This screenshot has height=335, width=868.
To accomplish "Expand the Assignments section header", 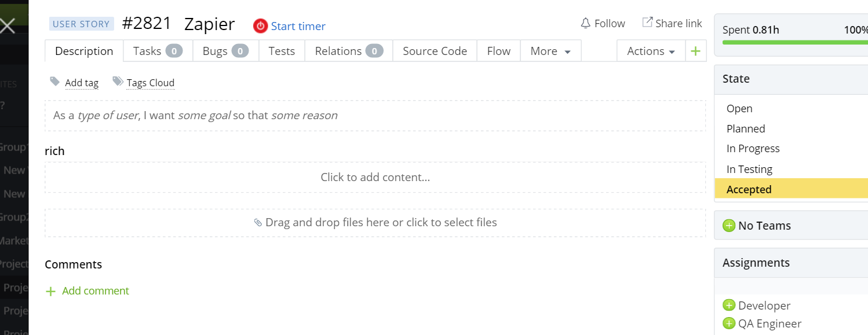I will coord(756,262).
